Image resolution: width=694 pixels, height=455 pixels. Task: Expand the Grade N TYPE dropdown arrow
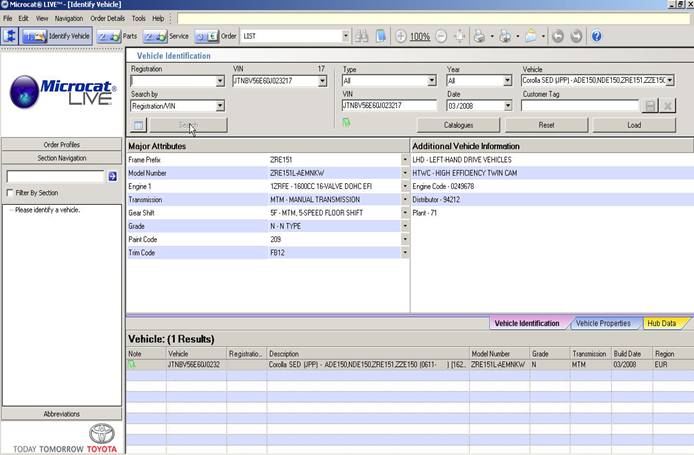405,226
